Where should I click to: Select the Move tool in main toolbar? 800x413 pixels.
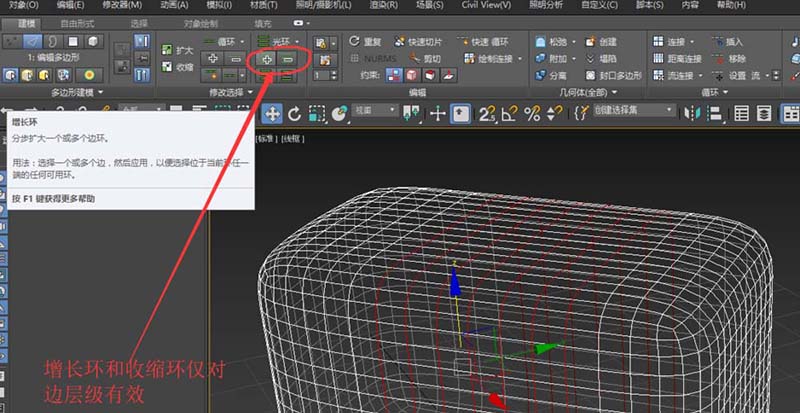point(272,113)
